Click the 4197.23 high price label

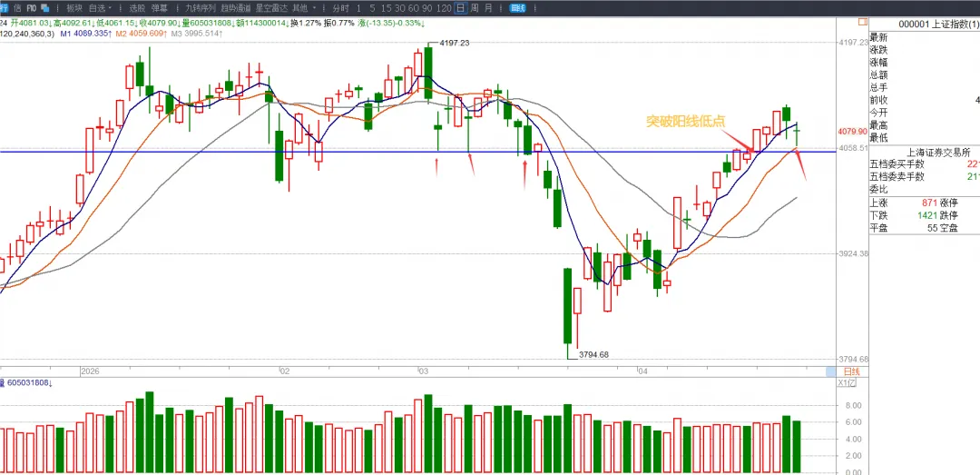point(455,44)
